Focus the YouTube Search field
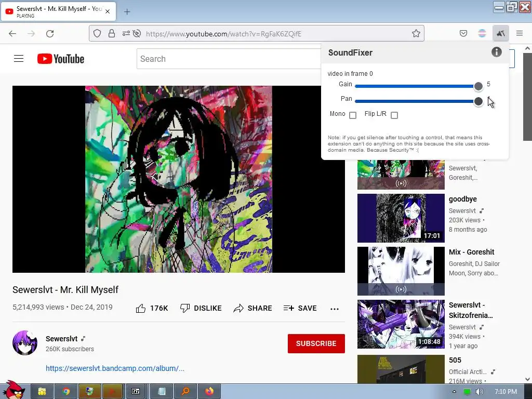Viewport: 532px width, 399px height. click(229, 59)
